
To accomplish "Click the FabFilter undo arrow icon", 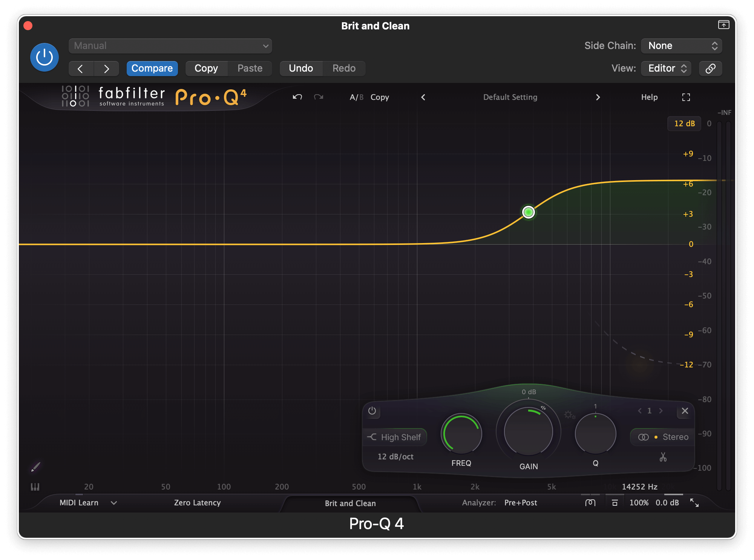I will tap(297, 97).
